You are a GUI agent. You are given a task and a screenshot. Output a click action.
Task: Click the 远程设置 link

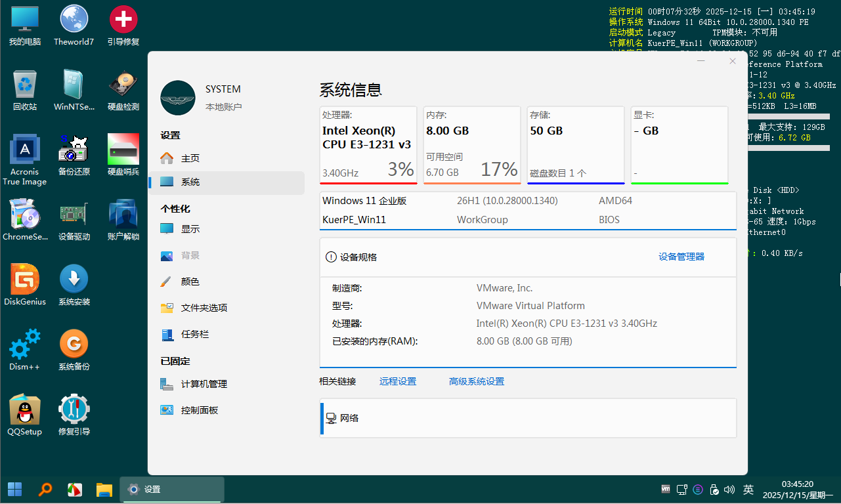coord(397,381)
